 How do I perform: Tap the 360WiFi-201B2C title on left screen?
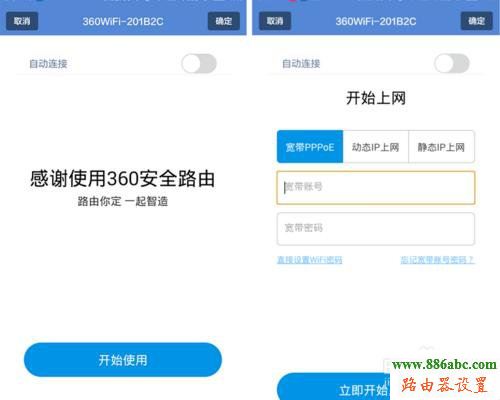click(123, 21)
